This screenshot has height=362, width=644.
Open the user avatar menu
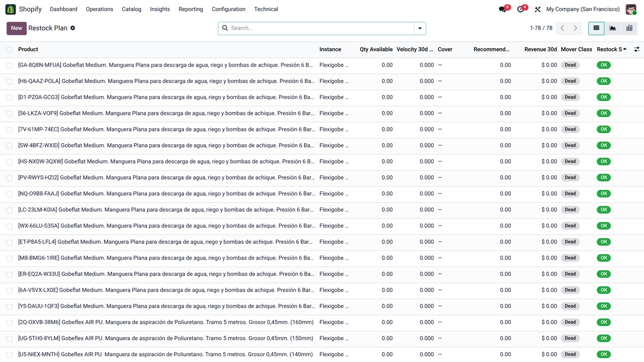[631, 9]
